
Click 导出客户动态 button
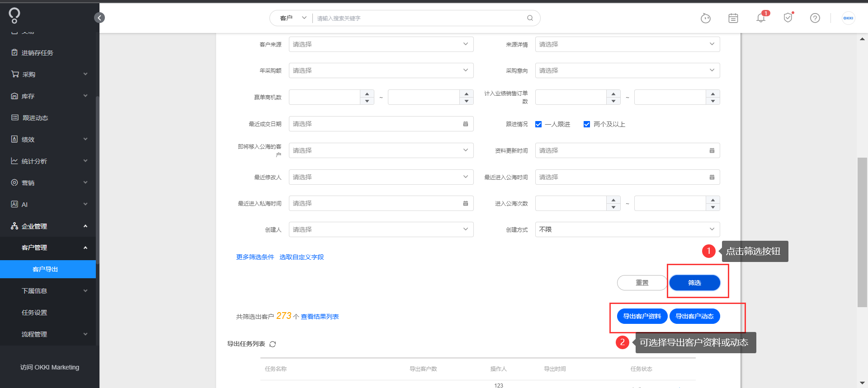(694, 316)
